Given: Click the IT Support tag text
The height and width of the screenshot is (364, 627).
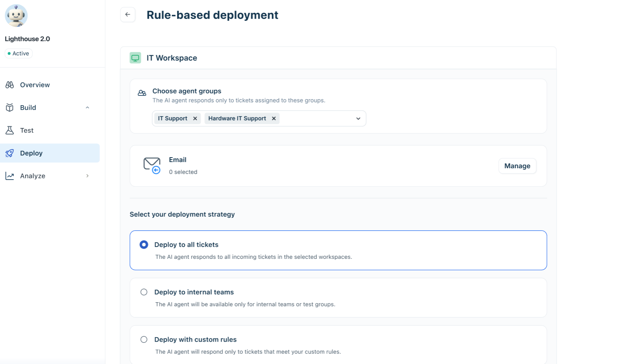Looking at the screenshot, I should 172,118.
